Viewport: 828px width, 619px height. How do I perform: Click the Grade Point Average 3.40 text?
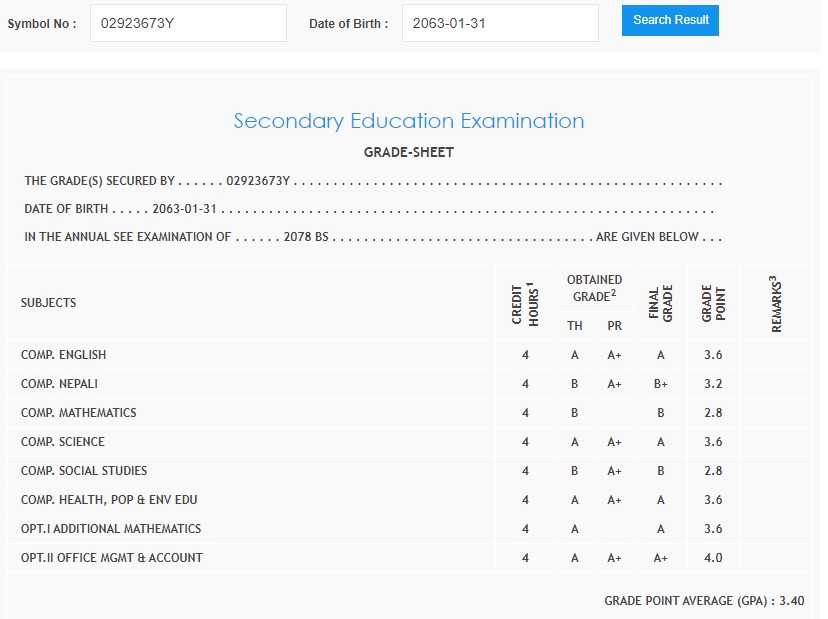point(704,601)
